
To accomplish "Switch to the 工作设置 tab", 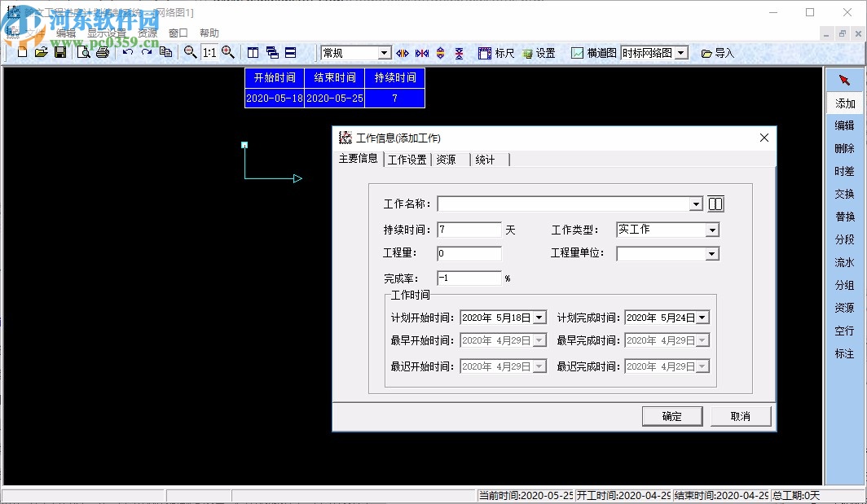I will [408, 160].
